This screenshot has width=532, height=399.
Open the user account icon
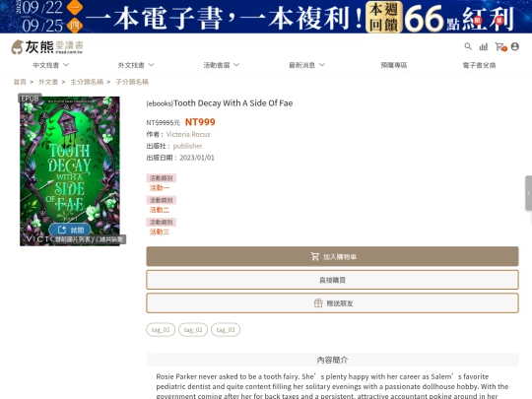pos(514,46)
